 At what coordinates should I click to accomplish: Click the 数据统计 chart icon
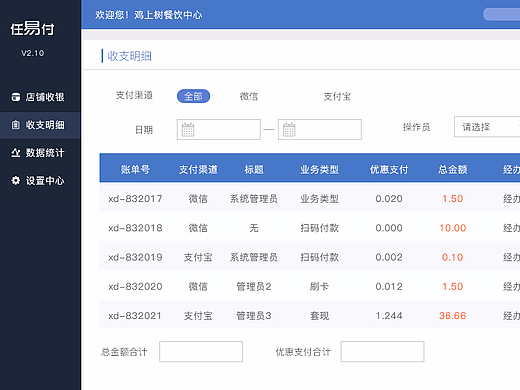tap(16, 153)
